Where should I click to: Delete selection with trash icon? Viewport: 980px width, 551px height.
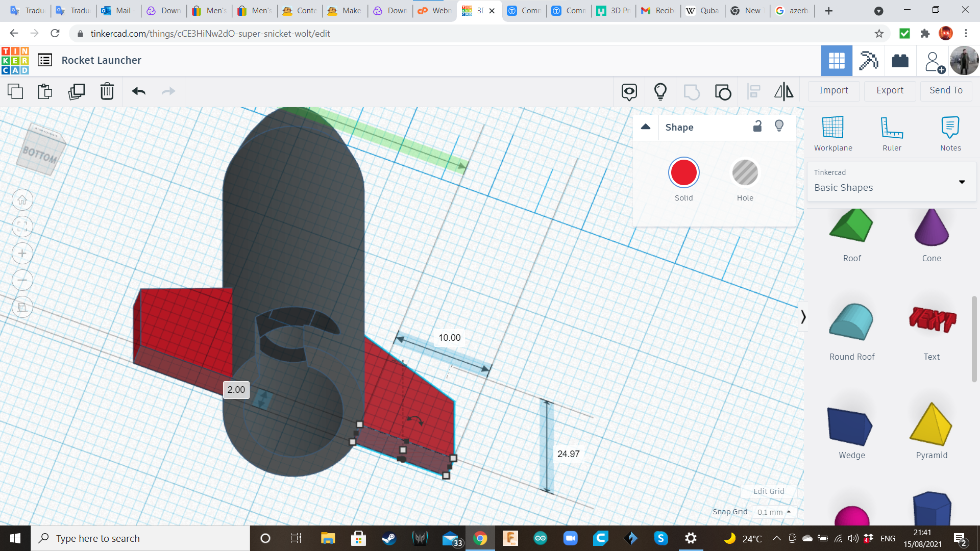tap(107, 91)
